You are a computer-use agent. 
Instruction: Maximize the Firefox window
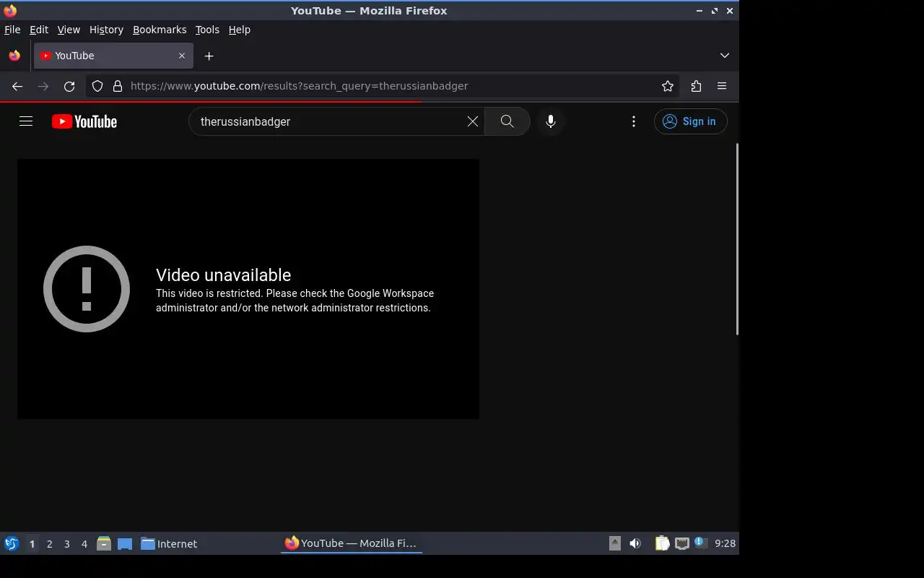[715, 11]
